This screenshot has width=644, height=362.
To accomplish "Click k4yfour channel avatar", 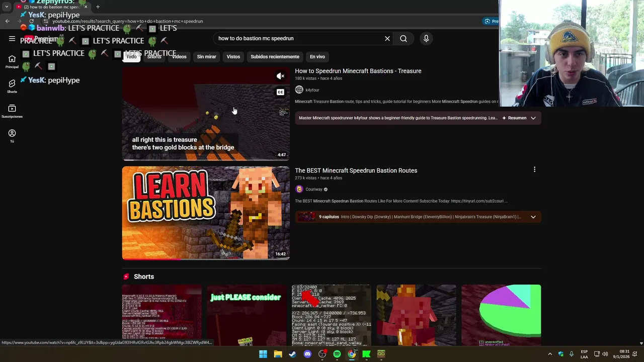I will [299, 89].
